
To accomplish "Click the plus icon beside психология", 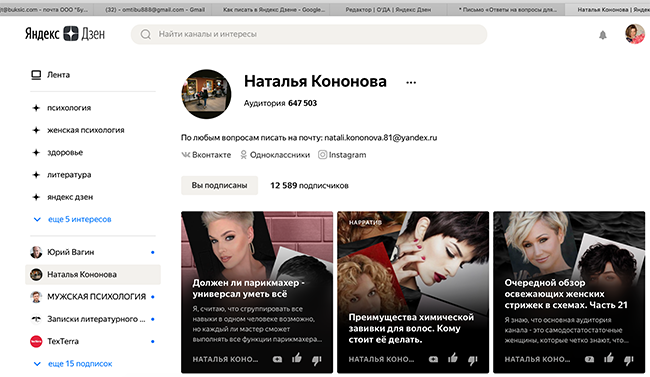I will [x=36, y=108].
